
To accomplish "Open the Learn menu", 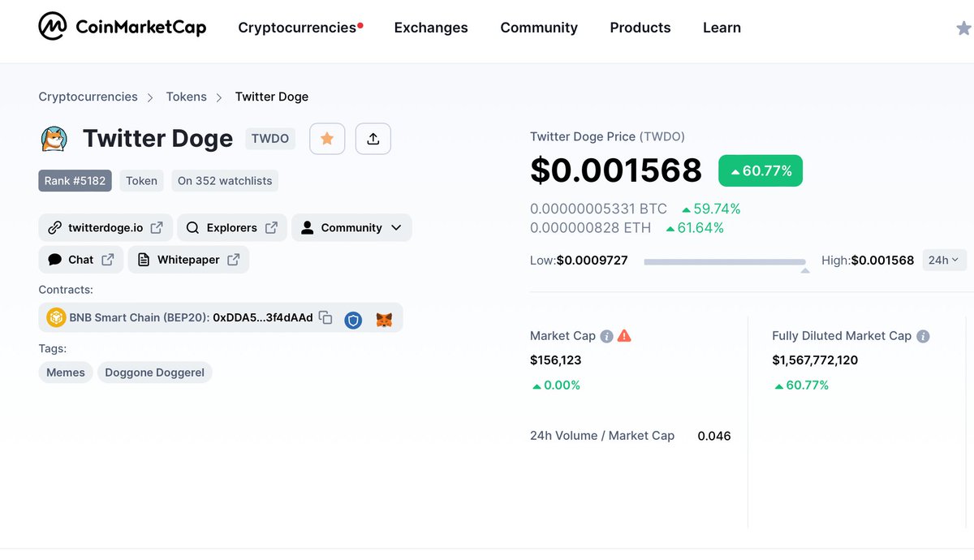I will (x=722, y=28).
